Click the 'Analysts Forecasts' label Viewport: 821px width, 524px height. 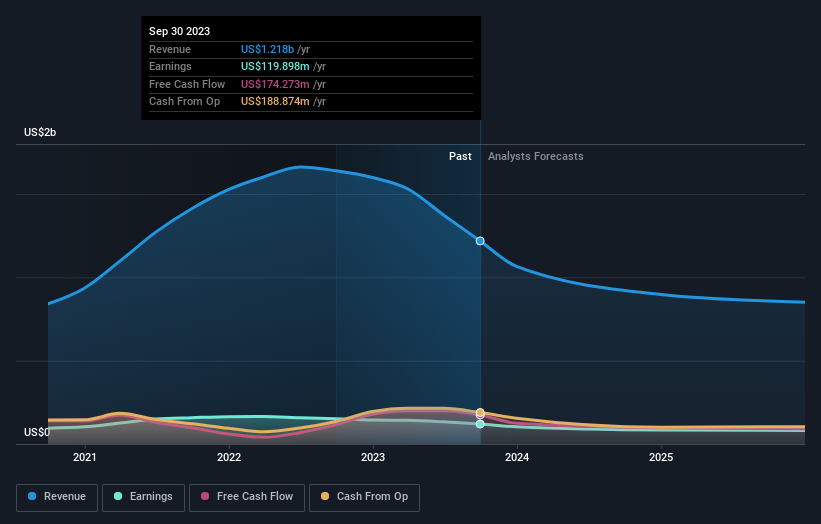pos(536,156)
